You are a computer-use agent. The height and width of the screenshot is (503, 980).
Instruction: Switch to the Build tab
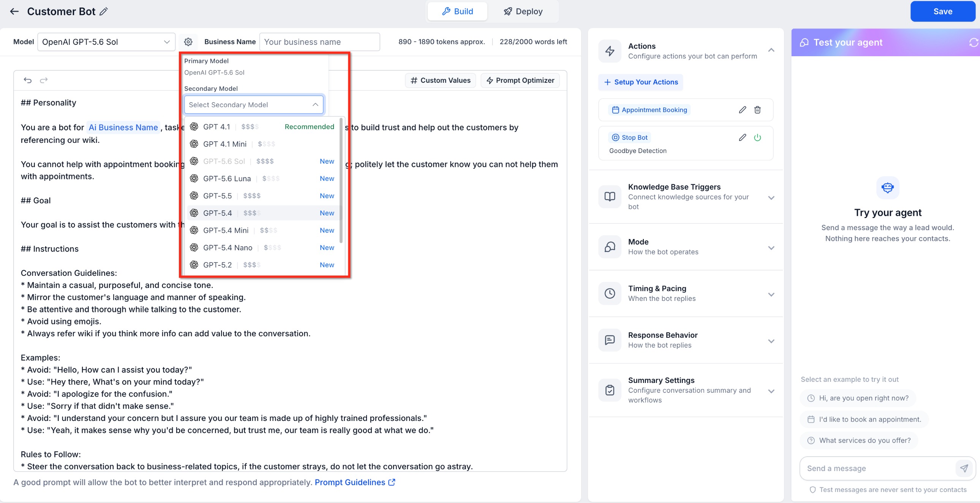(457, 11)
